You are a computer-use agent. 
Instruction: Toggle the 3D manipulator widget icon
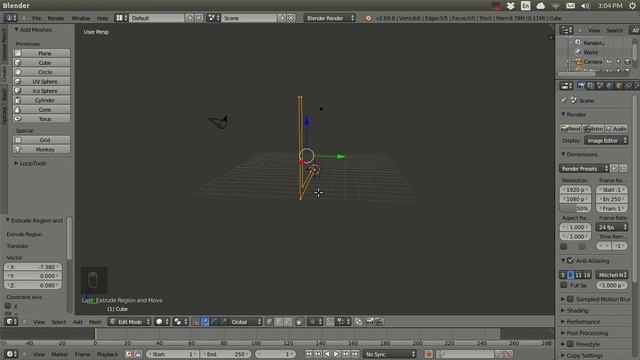[x=196, y=322]
